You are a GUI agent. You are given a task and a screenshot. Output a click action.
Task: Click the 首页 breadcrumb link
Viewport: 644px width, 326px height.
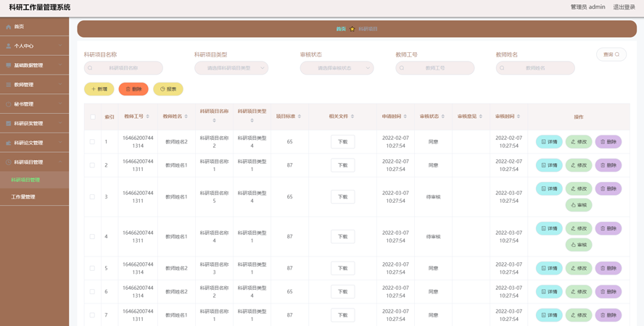341,29
